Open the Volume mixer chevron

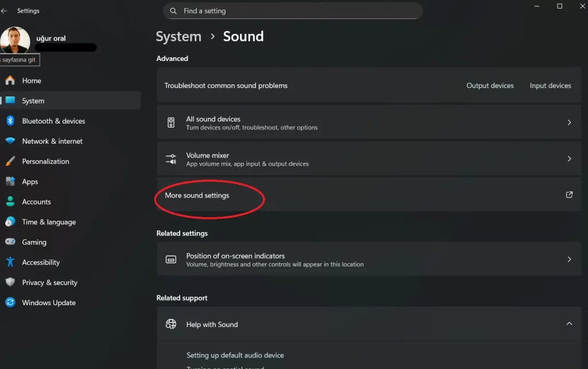point(569,158)
